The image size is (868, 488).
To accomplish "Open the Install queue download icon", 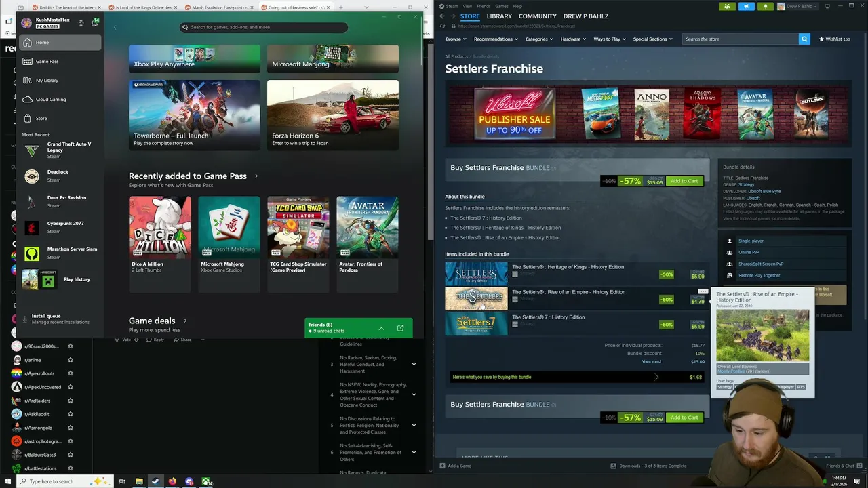I will pos(25,319).
